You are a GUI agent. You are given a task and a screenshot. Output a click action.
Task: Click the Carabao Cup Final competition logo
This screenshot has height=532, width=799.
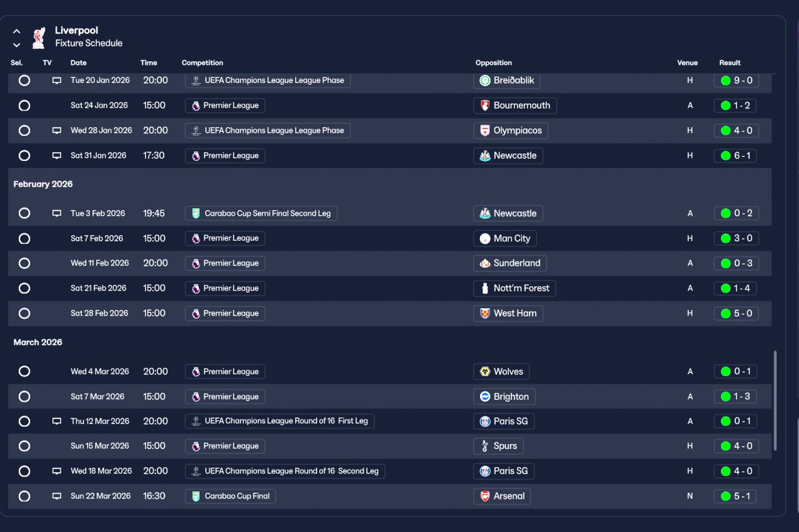(x=196, y=496)
